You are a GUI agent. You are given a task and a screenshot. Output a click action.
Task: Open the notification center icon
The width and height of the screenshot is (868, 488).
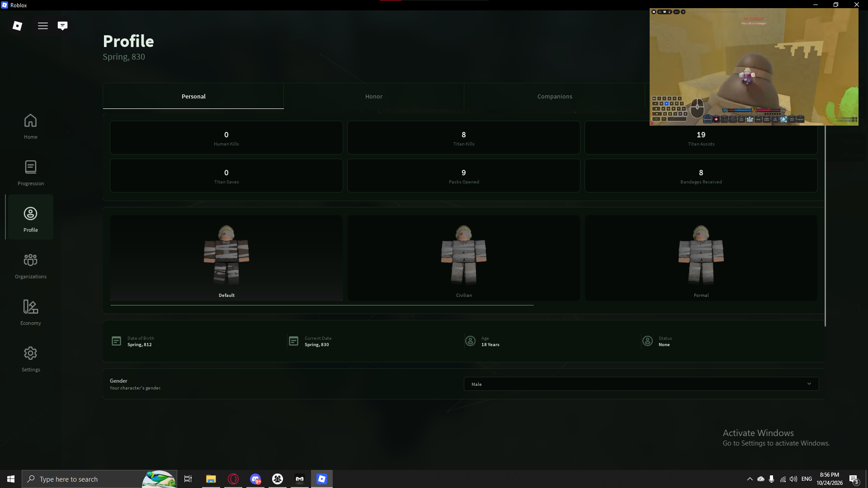(854, 479)
